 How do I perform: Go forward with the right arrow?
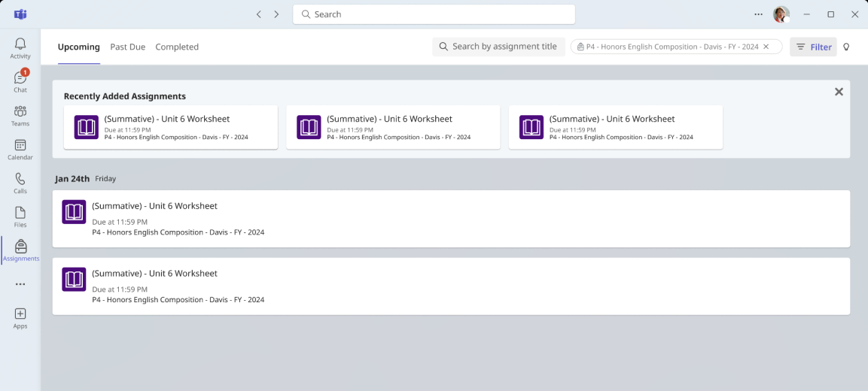276,14
